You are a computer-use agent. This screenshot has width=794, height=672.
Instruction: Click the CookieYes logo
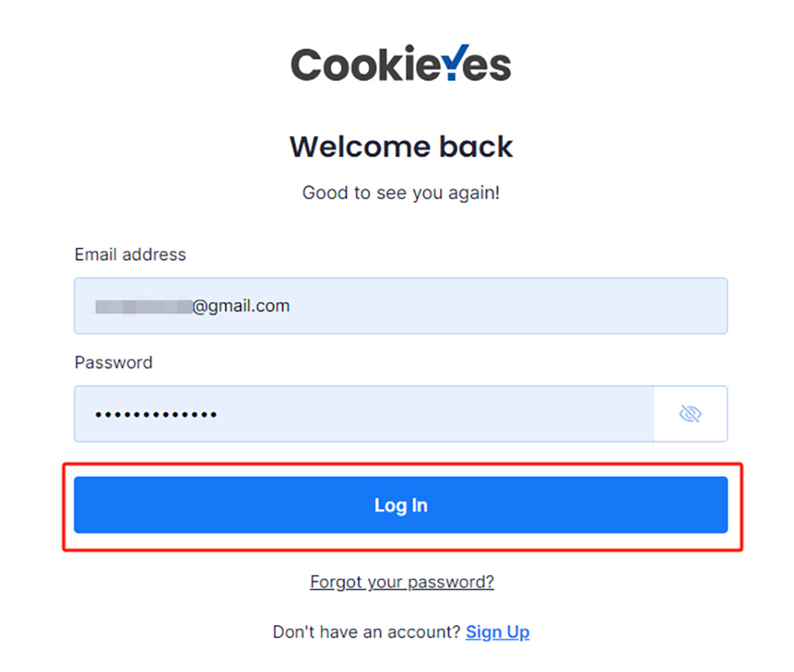click(401, 65)
